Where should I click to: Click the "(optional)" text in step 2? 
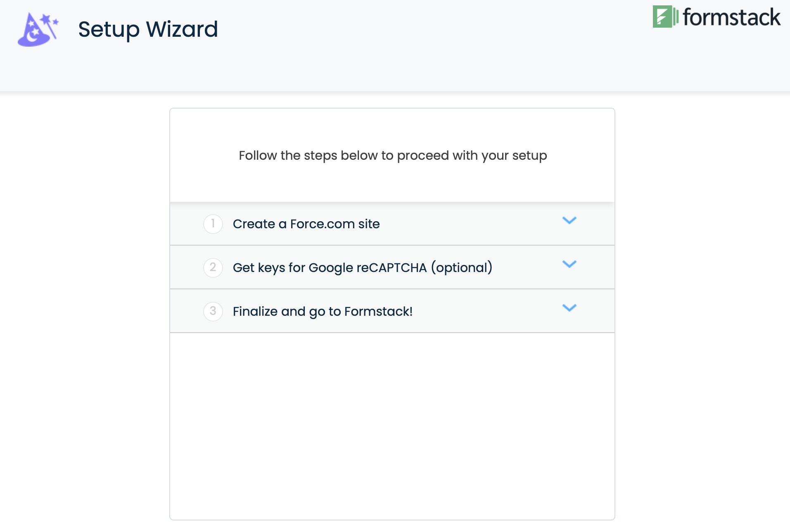[x=462, y=267]
